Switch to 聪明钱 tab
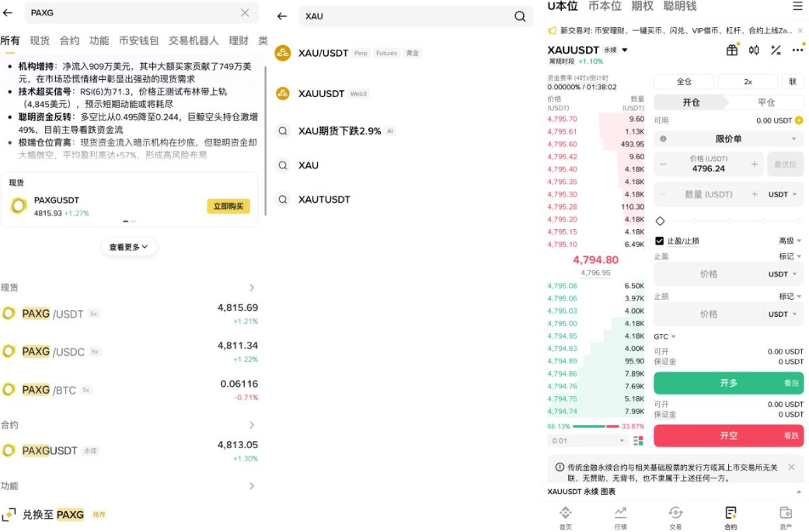This screenshot has width=809, height=532. click(x=679, y=6)
